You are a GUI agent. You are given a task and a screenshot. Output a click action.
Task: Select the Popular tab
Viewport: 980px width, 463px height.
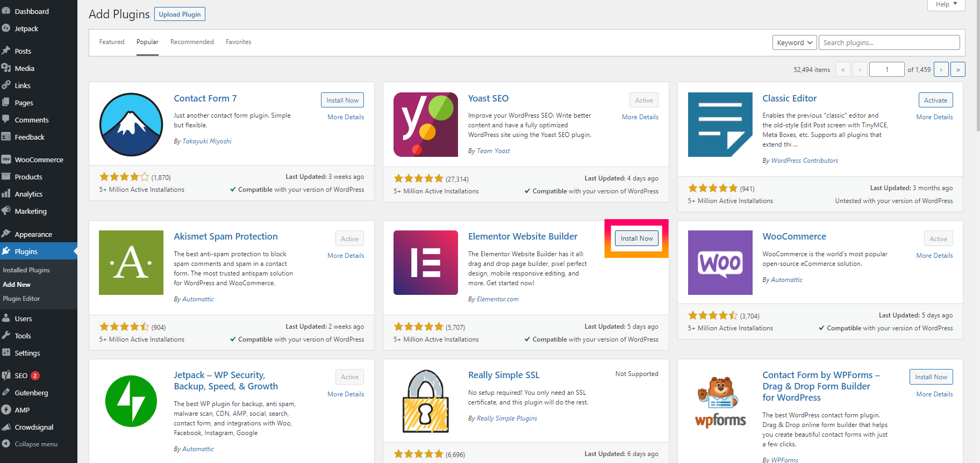(x=147, y=42)
